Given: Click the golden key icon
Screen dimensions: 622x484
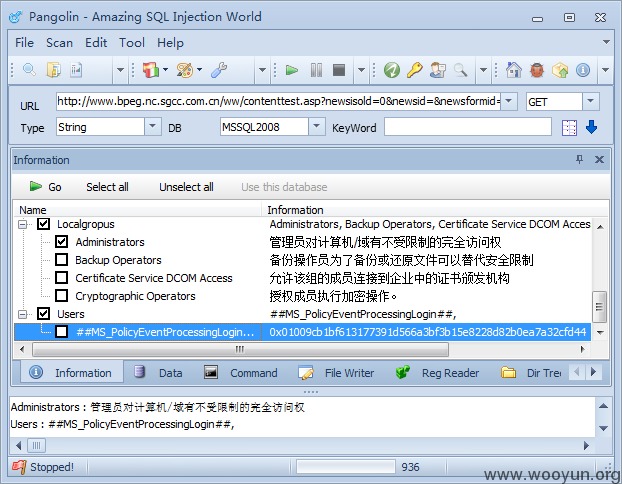Looking at the screenshot, I should tap(415, 70).
